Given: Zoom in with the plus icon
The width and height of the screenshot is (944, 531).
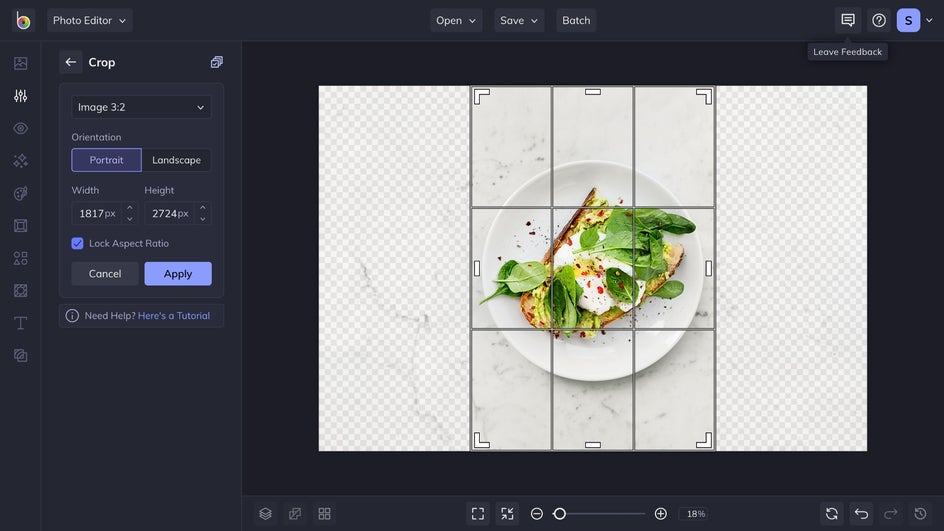Looking at the screenshot, I should pos(660,514).
